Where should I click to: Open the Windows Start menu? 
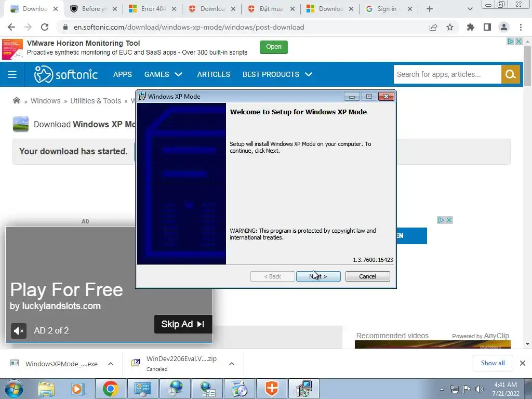click(14, 389)
